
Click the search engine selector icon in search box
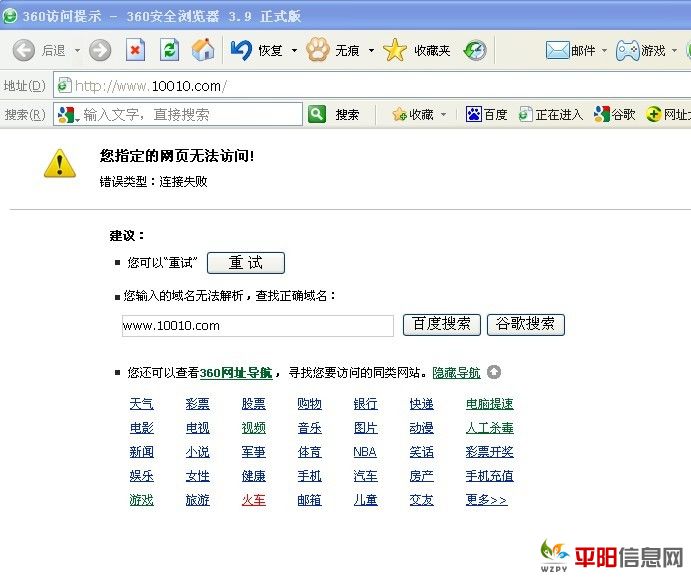pyautogui.click(x=67, y=115)
